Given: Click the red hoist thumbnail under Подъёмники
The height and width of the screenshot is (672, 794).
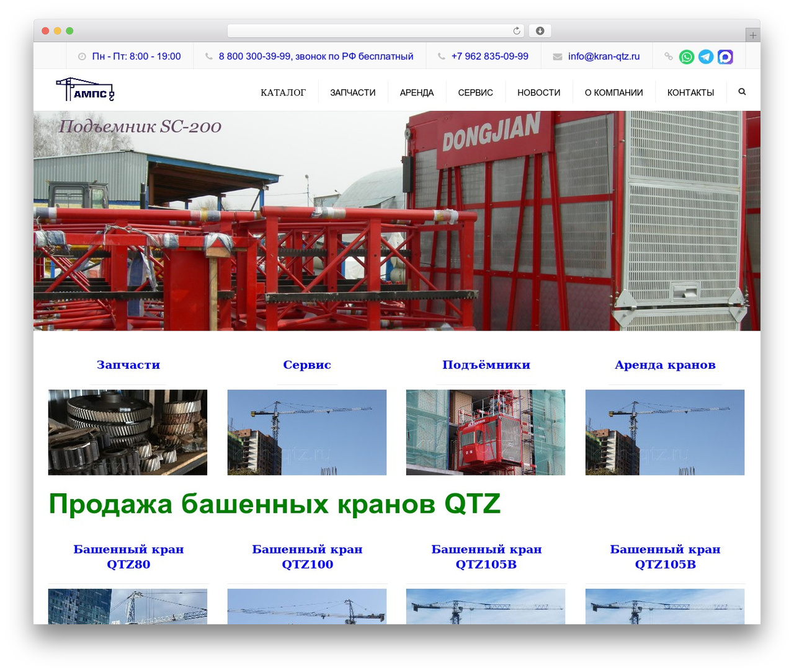Looking at the screenshot, I should 486,432.
